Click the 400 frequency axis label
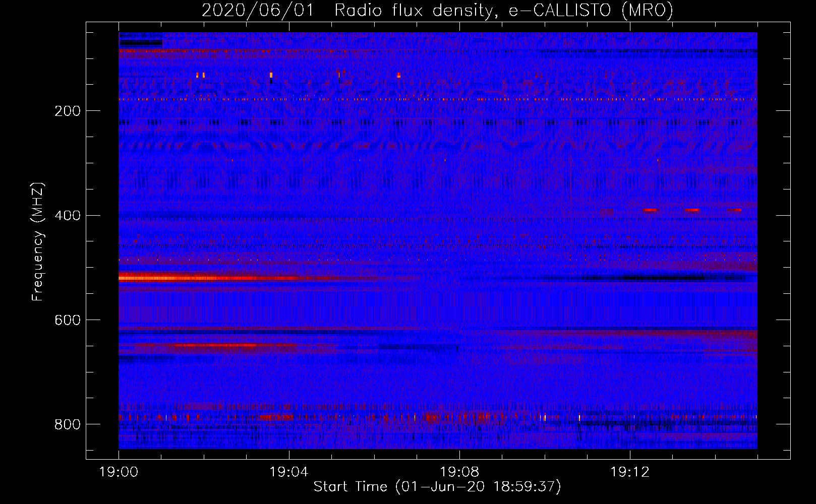Image resolution: width=816 pixels, height=504 pixels. [x=68, y=216]
